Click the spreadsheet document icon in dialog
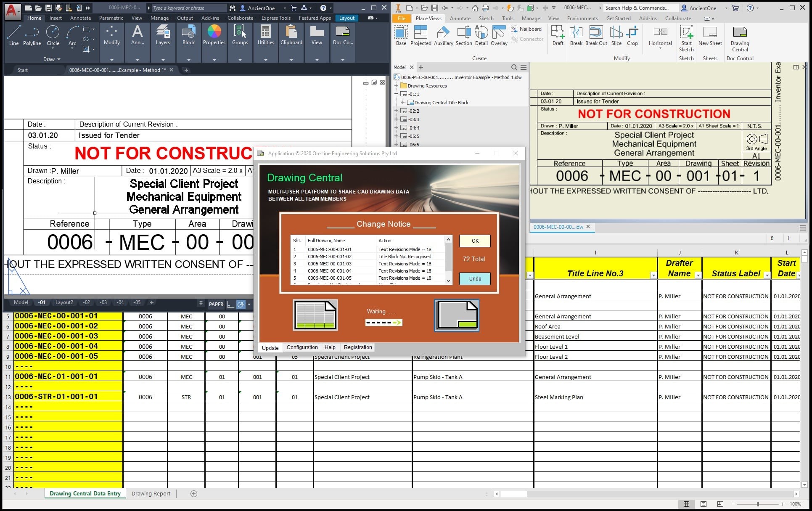The width and height of the screenshot is (812, 511). click(315, 315)
